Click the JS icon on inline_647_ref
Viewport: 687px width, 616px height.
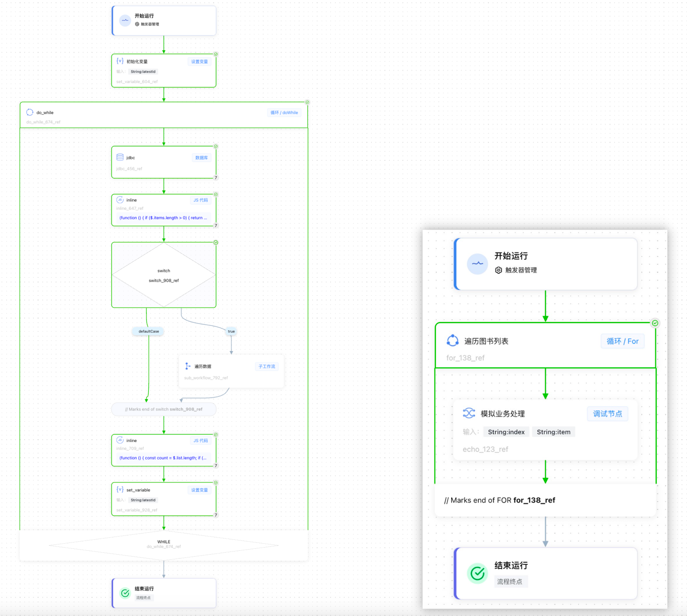click(120, 200)
